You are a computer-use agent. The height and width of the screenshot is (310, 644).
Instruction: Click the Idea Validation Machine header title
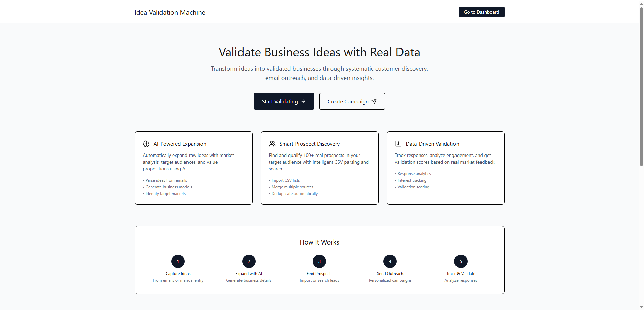[169, 12]
